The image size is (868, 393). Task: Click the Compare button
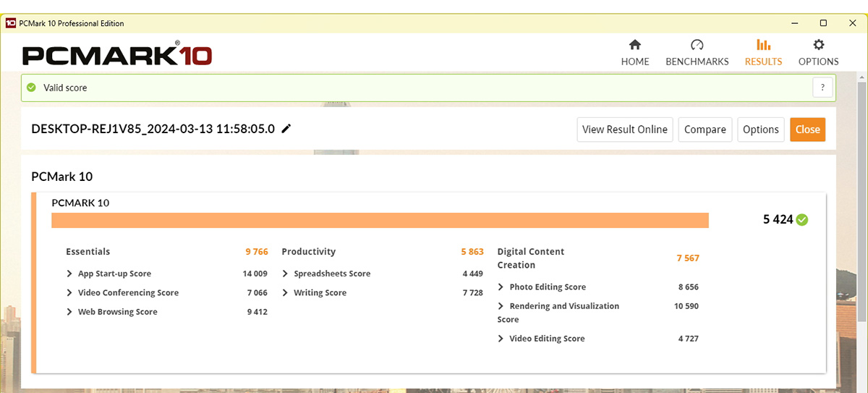(705, 130)
